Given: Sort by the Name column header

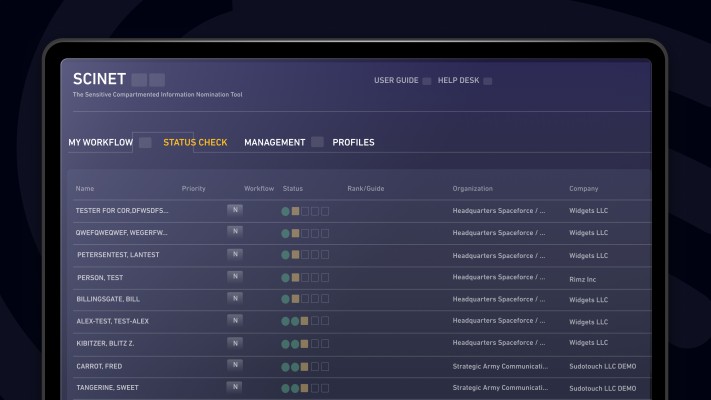Looking at the screenshot, I should coord(85,189).
